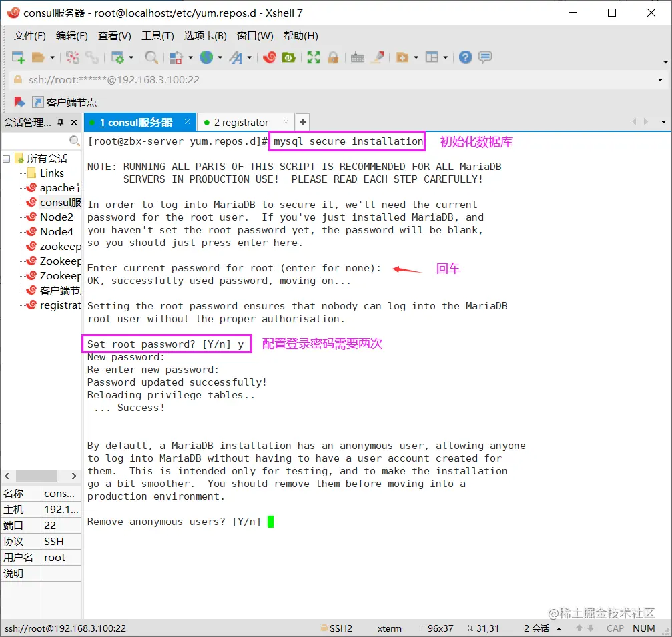This screenshot has height=637, width=672.
Task: Expand the 2 会话 status bar arrow
Action: pos(559,628)
